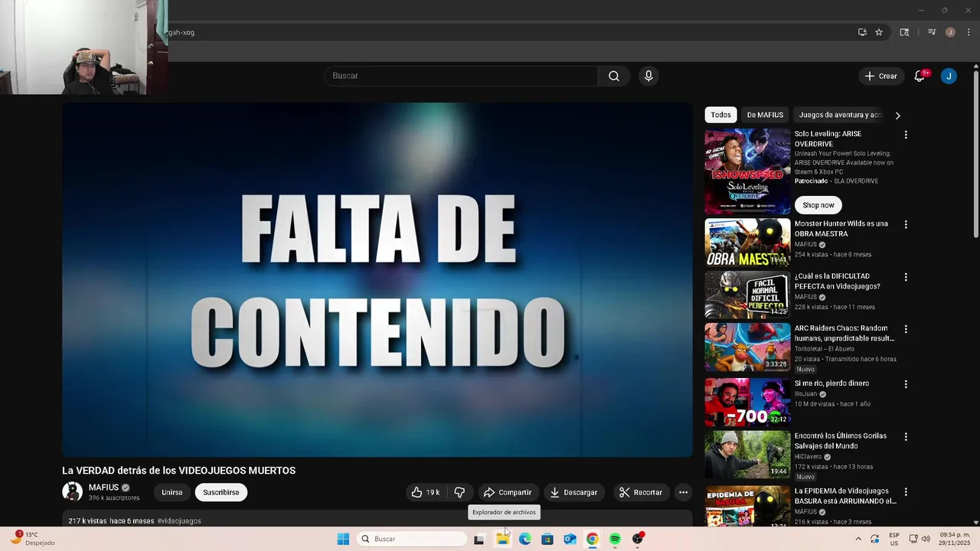Open Si me río, pierdo dinero thumbnail
Viewport: 980px width, 551px height.
coord(747,402)
